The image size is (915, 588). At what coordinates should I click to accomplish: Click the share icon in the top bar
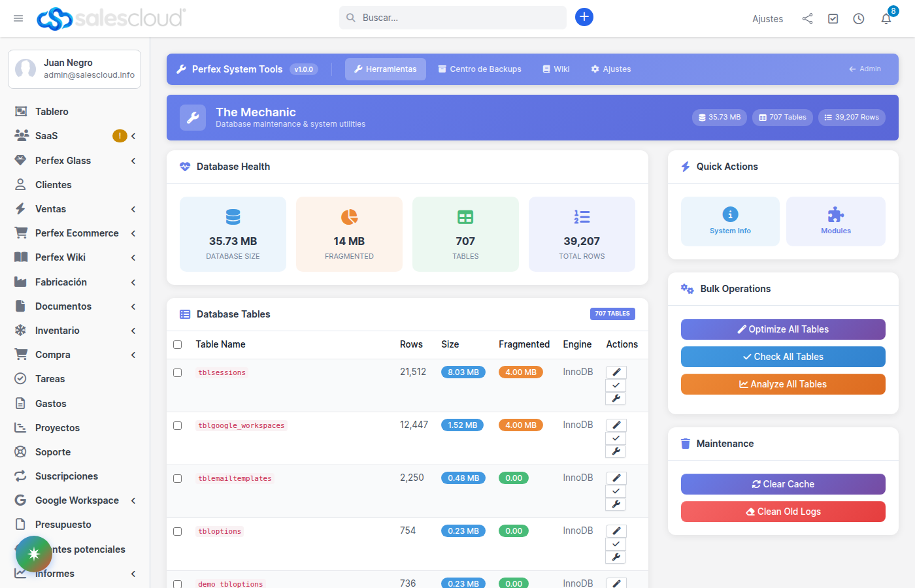(x=807, y=19)
